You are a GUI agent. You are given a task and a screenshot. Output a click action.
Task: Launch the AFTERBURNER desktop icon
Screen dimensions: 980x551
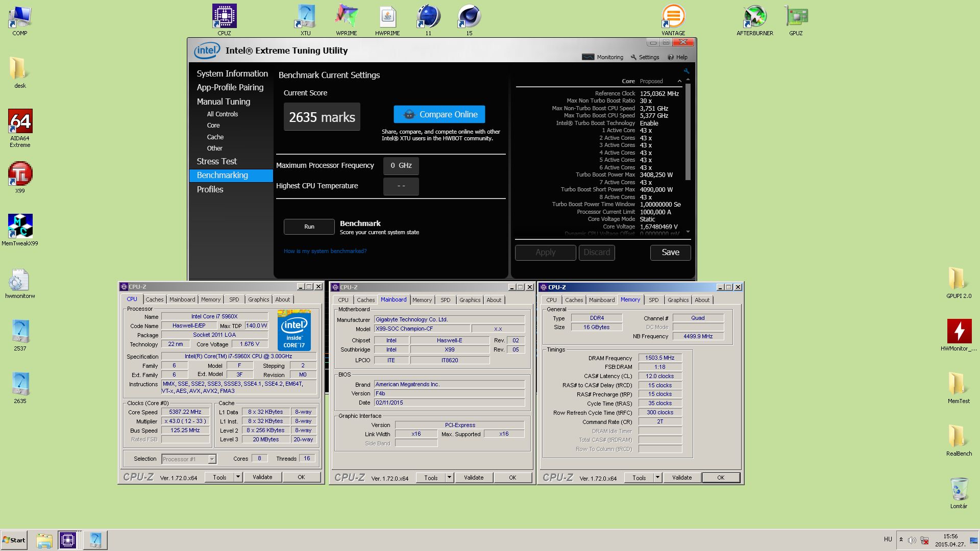pyautogui.click(x=754, y=20)
